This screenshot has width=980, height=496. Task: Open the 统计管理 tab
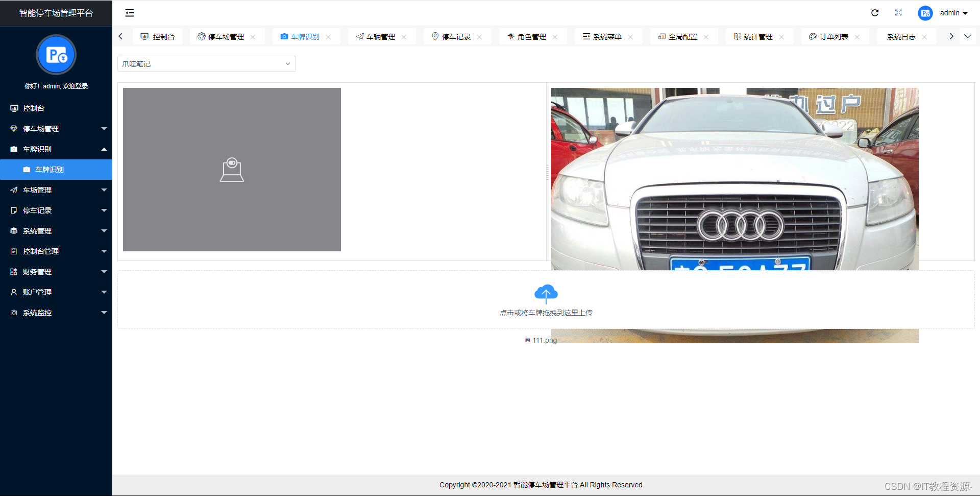click(758, 37)
